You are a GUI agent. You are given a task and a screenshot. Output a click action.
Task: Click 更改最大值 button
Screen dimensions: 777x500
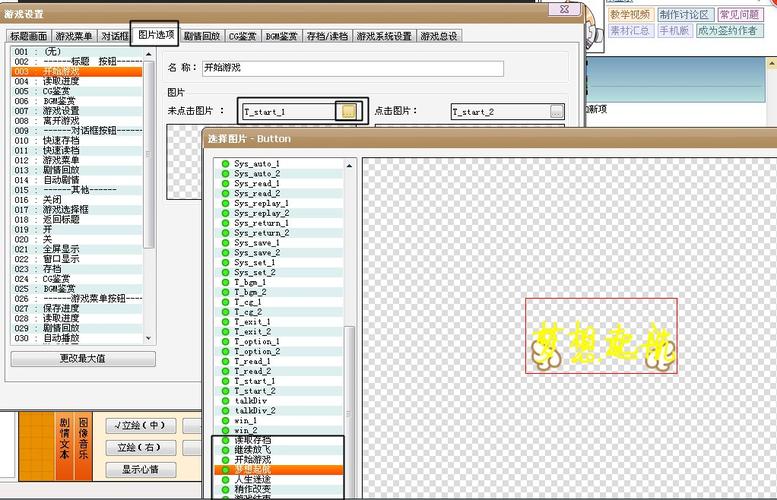[83, 358]
